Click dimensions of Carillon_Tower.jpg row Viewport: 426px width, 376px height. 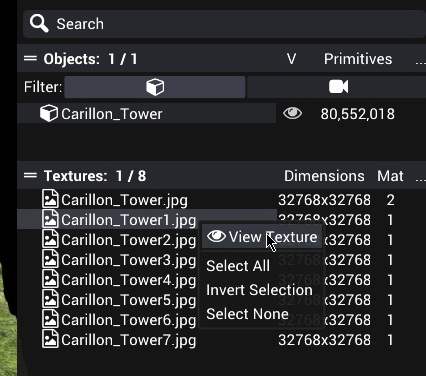pos(324,200)
